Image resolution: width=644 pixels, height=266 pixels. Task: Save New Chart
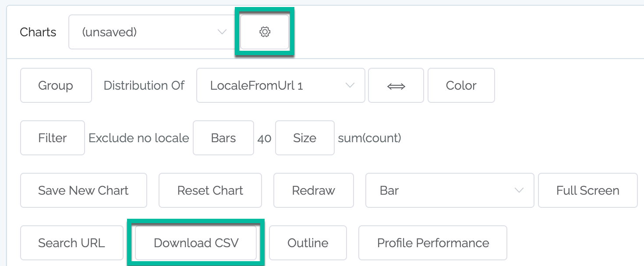tap(84, 190)
